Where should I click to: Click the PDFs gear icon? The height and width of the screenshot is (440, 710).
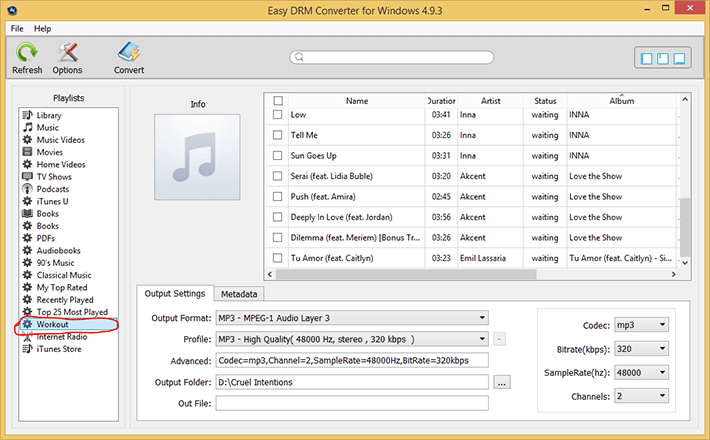(28, 238)
